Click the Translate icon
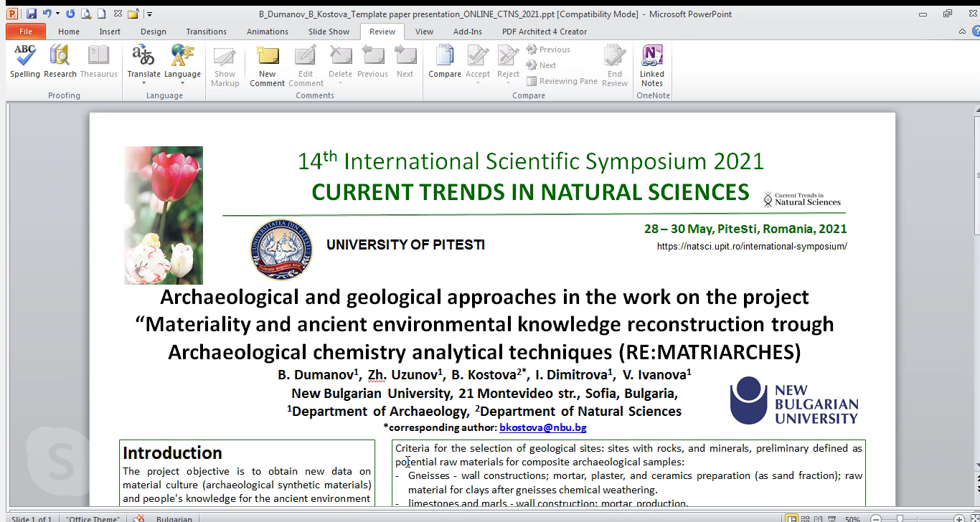This screenshot has height=522, width=980. (143, 56)
